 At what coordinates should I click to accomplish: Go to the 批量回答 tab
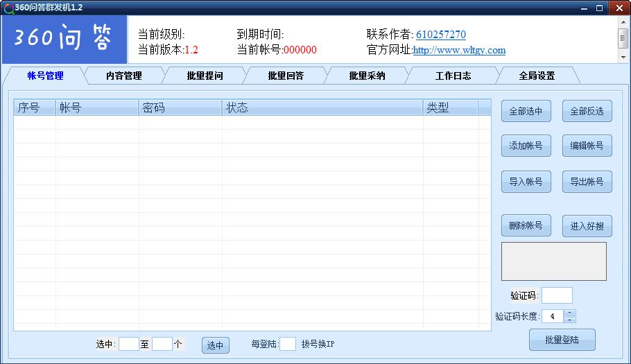tap(286, 76)
